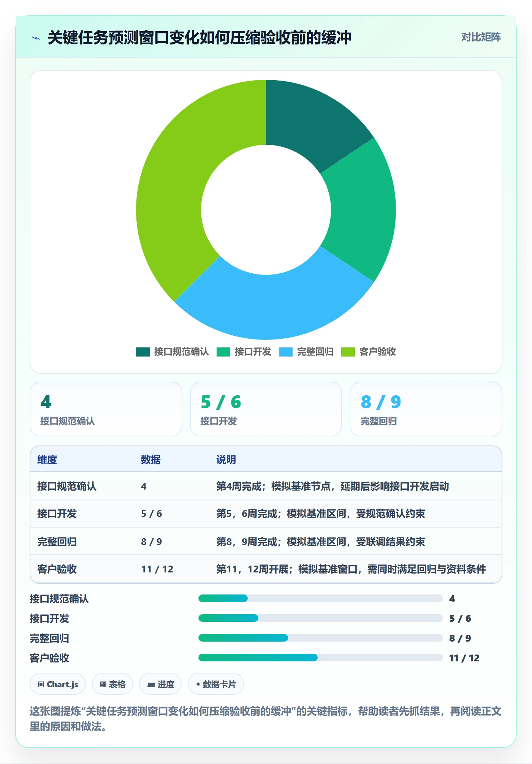Screen dimensions: 532x764
Task: Click the Chart.js tag chip
Action: 58,684
